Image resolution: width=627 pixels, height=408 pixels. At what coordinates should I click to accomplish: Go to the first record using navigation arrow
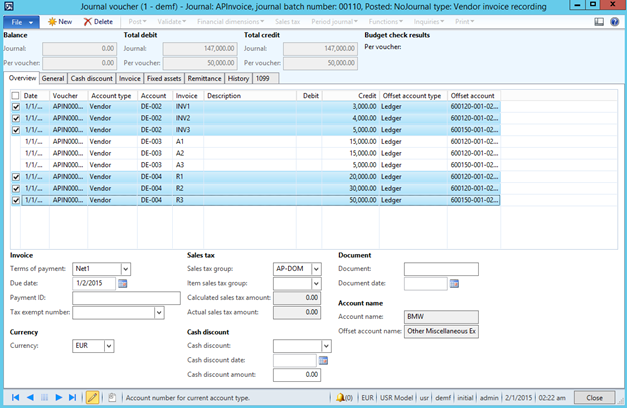tap(13, 397)
